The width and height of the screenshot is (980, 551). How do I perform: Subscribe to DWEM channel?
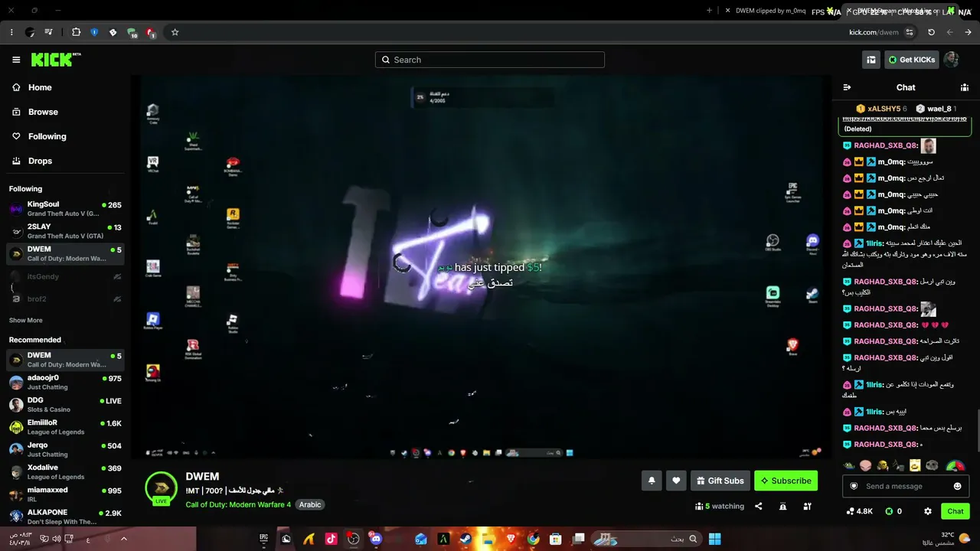coord(786,481)
